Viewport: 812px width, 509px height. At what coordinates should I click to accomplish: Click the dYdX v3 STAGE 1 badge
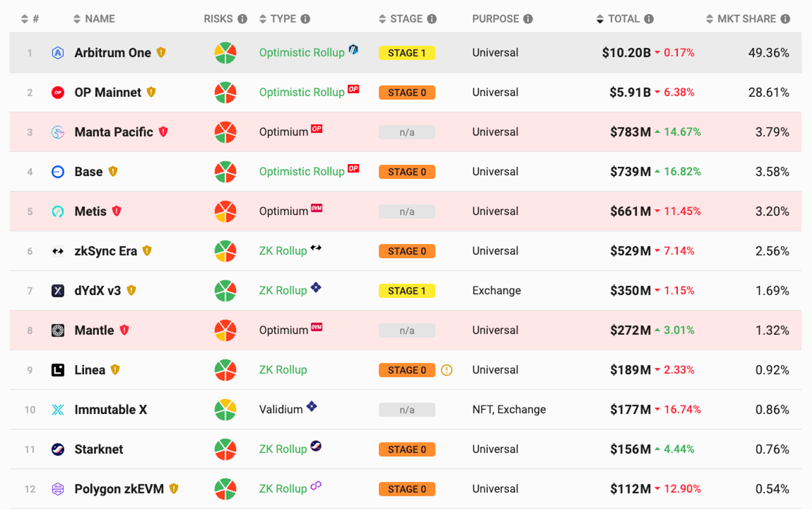click(x=407, y=291)
